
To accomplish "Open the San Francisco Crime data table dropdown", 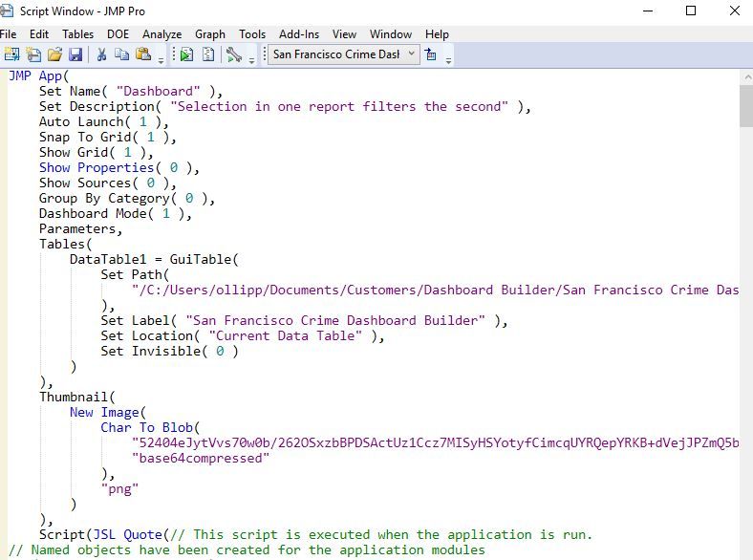I will pyautogui.click(x=343, y=54).
